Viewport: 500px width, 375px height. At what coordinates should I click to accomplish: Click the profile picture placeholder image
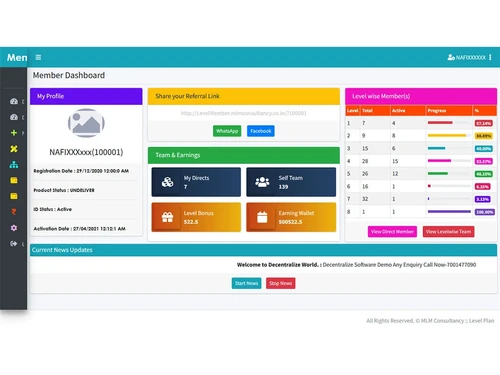pos(86,123)
